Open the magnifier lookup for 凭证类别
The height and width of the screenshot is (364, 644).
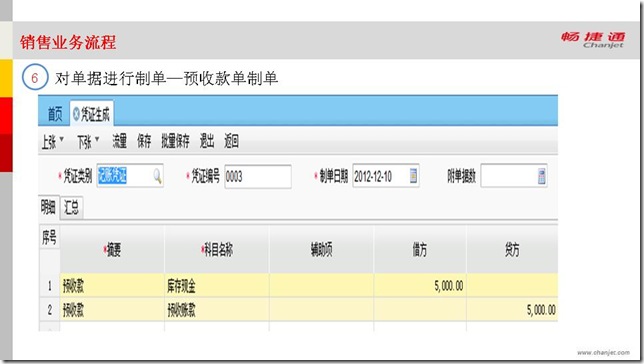pos(157,177)
